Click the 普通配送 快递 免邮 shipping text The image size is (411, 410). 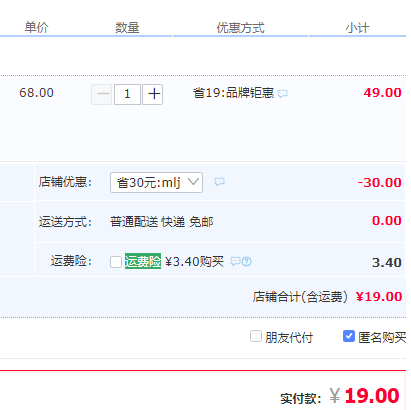tap(162, 222)
